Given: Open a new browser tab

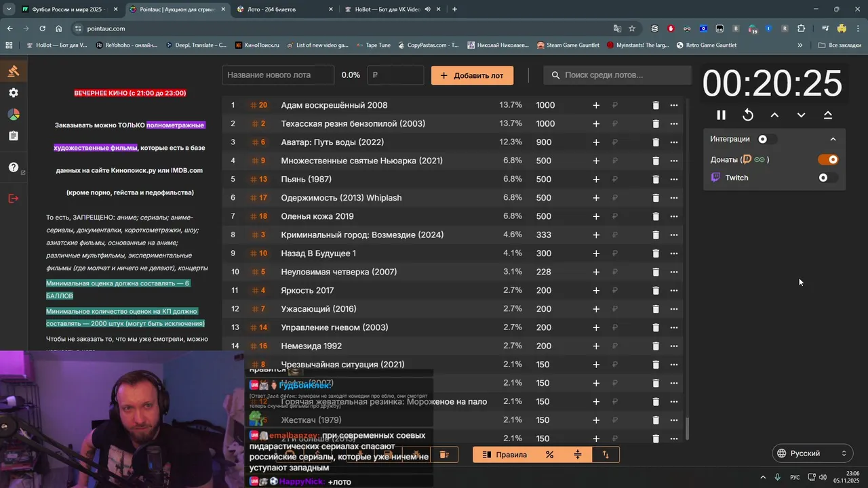Looking at the screenshot, I should pyautogui.click(x=454, y=9).
